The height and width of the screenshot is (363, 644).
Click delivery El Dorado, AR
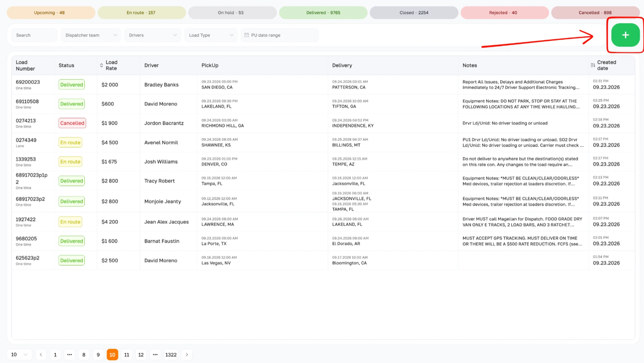pyautogui.click(x=346, y=244)
